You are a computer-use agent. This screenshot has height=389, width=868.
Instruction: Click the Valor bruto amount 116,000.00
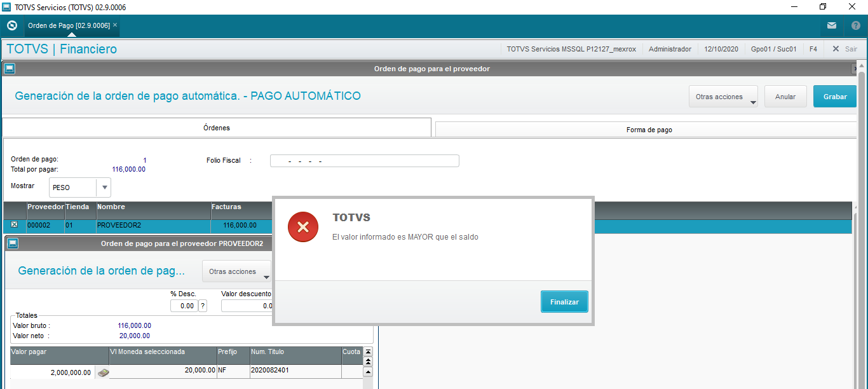tap(134, 325)
